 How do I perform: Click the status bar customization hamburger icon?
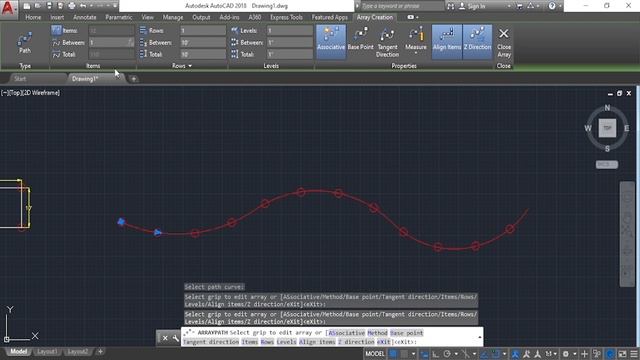click(634, 354)
